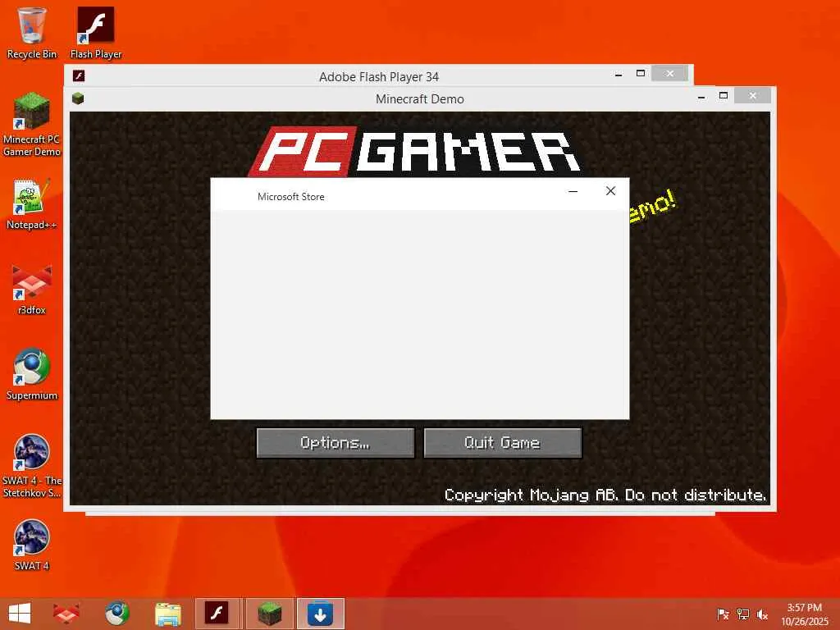Switch to Flash Player taskbar button
This screenshot has width=840, height=630.
point(217,614)
